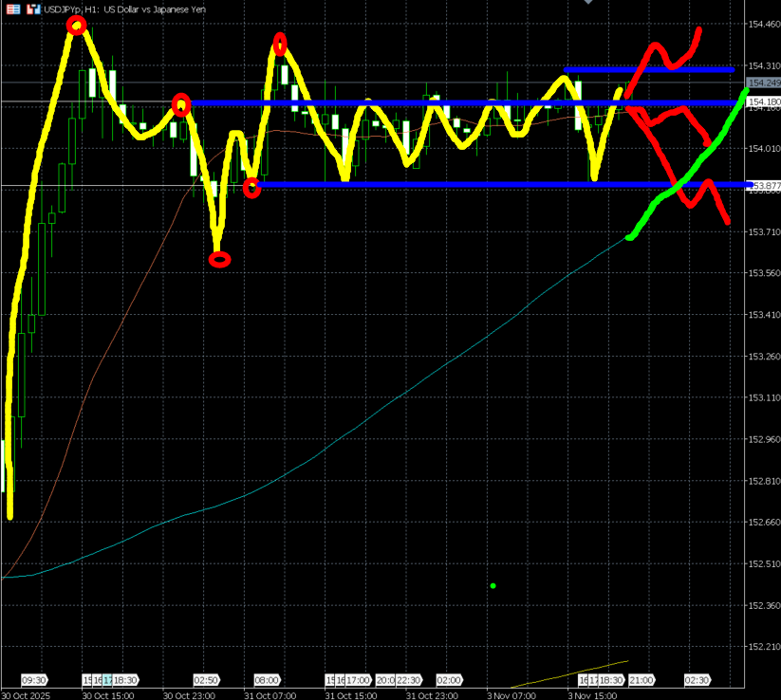This screenshot has width=781, height=700.
Task: Click the 154.180 price level label
Action: coord(763,101)
